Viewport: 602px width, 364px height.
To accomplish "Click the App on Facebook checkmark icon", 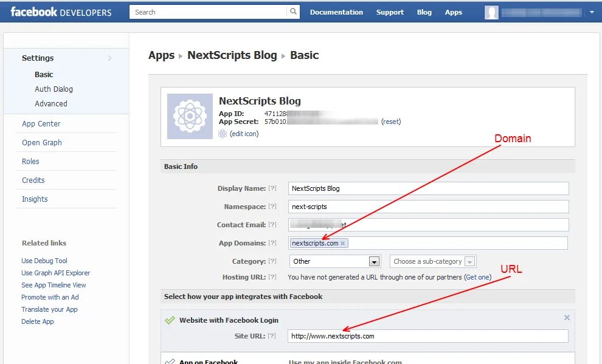I will click(x=170, y=361).
